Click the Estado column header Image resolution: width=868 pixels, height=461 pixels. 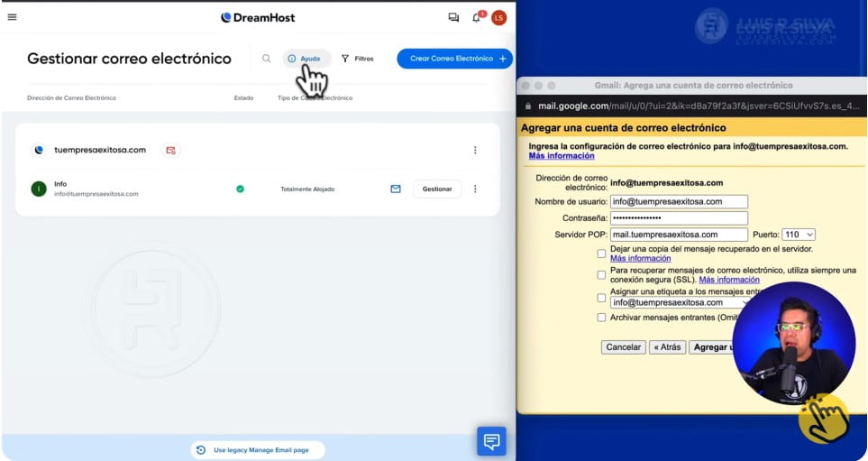[243, 98]
